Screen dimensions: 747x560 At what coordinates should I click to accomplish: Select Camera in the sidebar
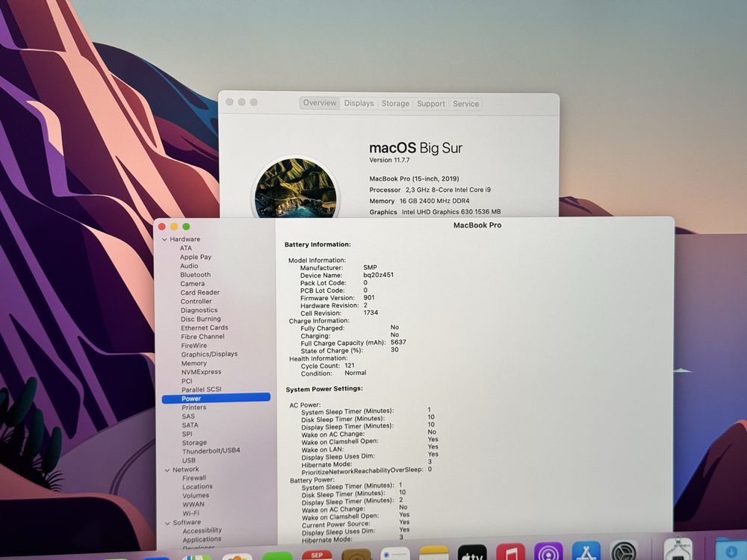pyautogui.click(x=193, y=284)
